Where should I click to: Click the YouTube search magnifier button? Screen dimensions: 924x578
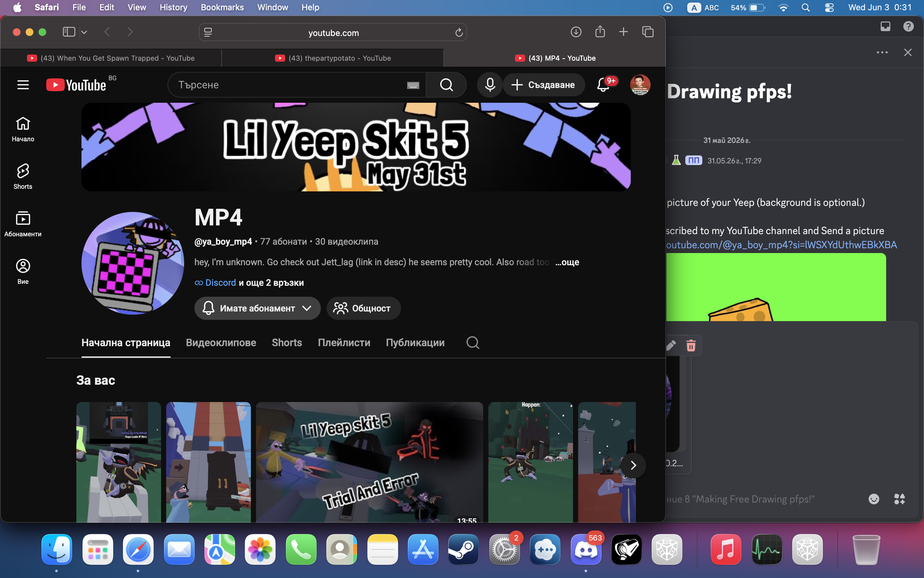[446, 85]
